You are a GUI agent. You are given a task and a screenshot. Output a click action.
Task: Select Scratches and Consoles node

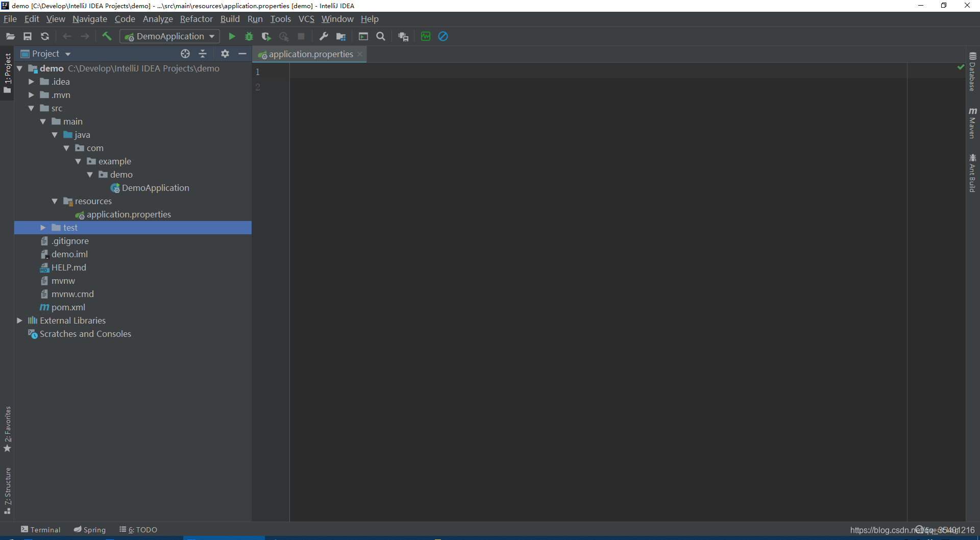click(x=80, y=334)
